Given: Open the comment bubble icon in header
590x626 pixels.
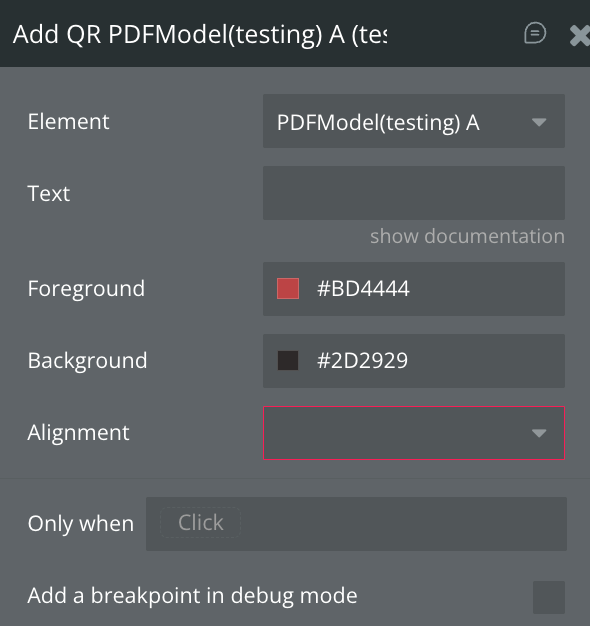Looking at the screenshot, I should [535, 33].
